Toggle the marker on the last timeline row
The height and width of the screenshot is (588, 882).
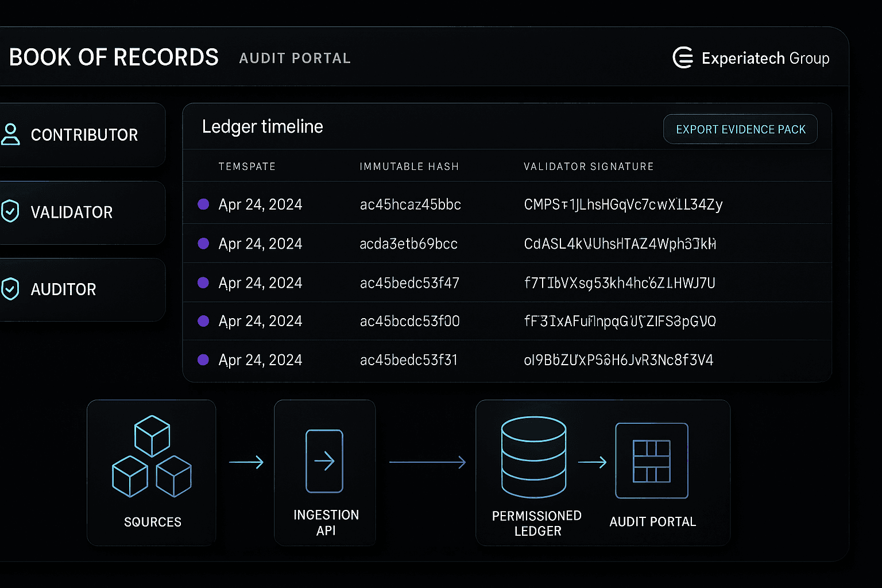(x=203, y=359)
